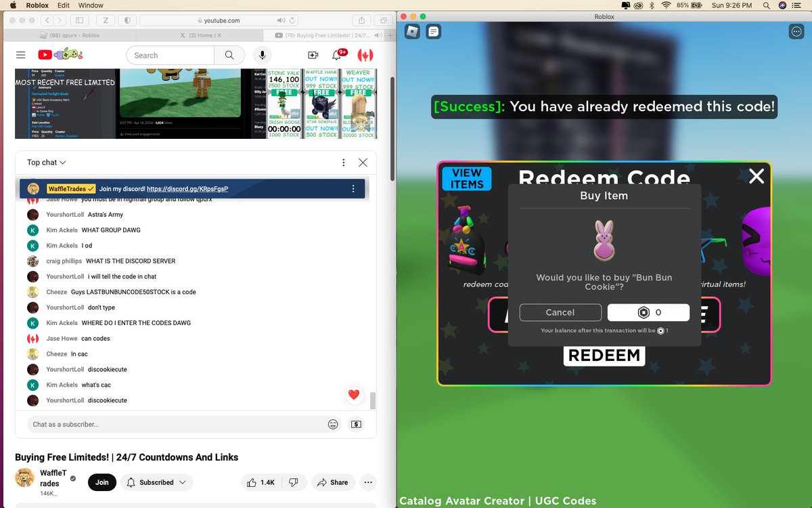Like the video with thumbs up
The height and width of the screenshot is (508, 812).
click(x=261, y=482)
